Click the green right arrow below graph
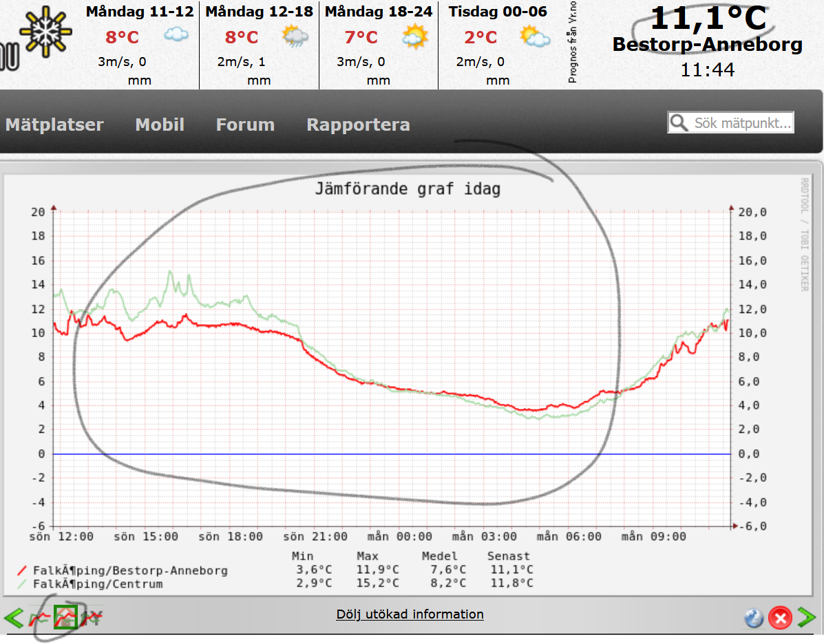Viewport: 824px width, 644px height. coord(806,618)
